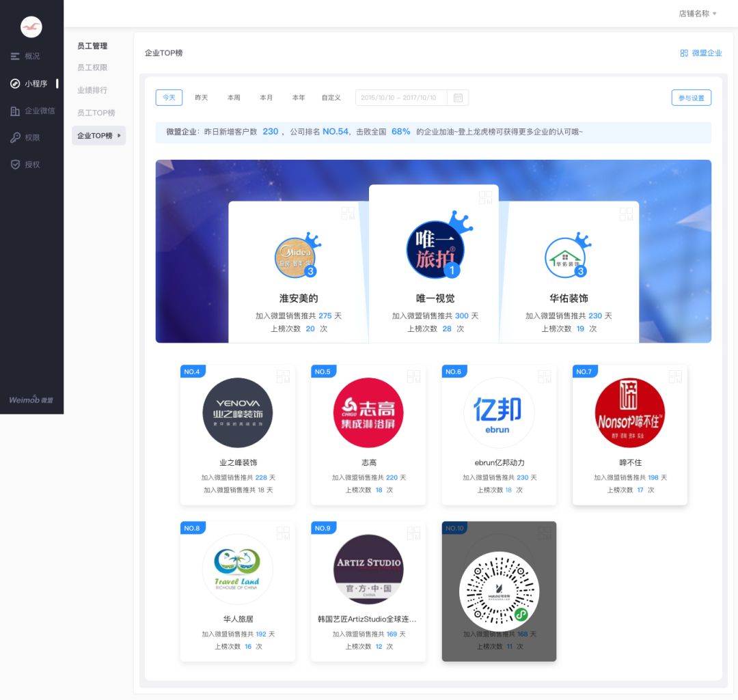Select the 自定义 time filter
The image size is (738, 700).
coord(331,98)
